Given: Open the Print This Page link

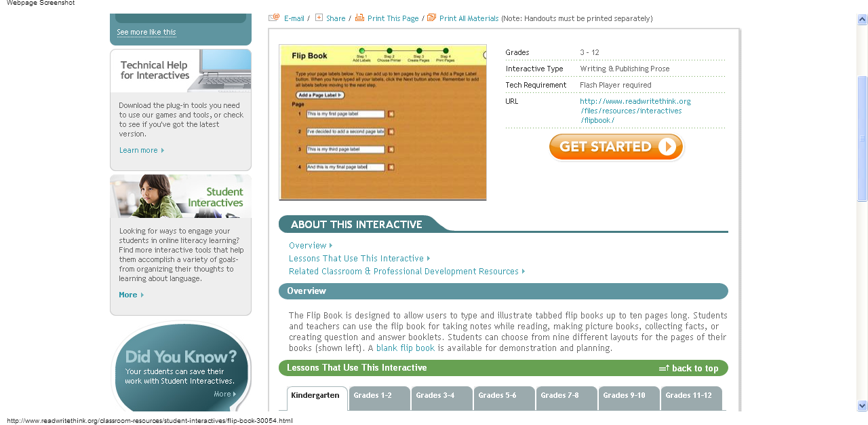Looking at the screenshot, I should point(393,19).
